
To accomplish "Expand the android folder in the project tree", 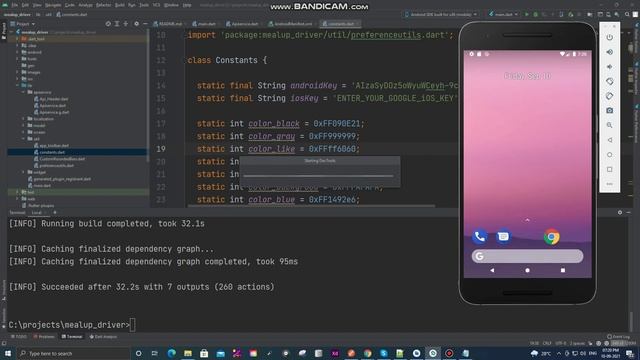I will tap(18, 52).
